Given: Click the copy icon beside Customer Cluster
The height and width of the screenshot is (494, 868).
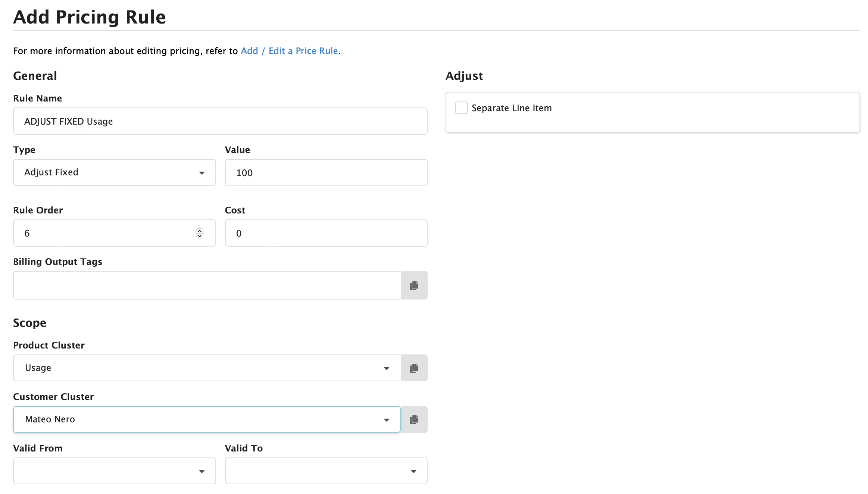Looking at the screenshot, I should [414, 419].
